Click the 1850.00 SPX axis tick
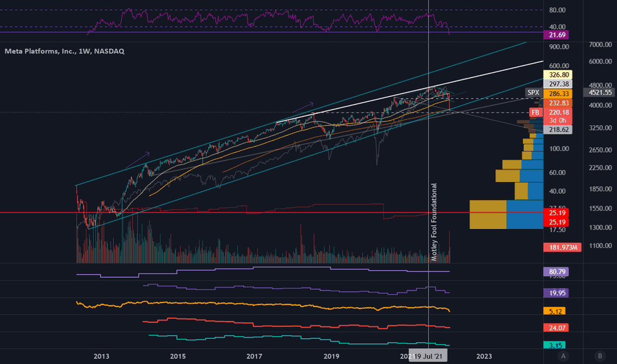The height and width of the screenshot is (364, 617). tap(600, 189)
